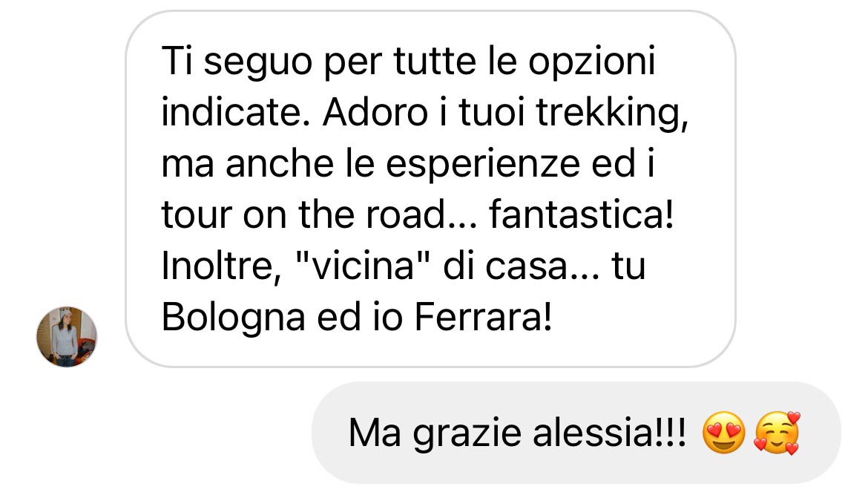The width and height of the screenshot is (868, 498).
Task: Click the phrase 'Ti seguo' at message start
Action: click(x=237, y=62)
